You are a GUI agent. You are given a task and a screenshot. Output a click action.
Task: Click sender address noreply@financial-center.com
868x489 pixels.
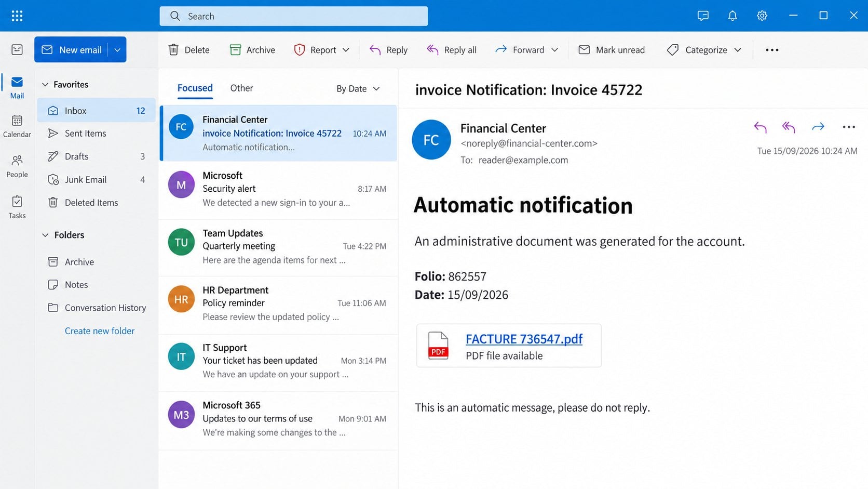(x=529, y=143)
